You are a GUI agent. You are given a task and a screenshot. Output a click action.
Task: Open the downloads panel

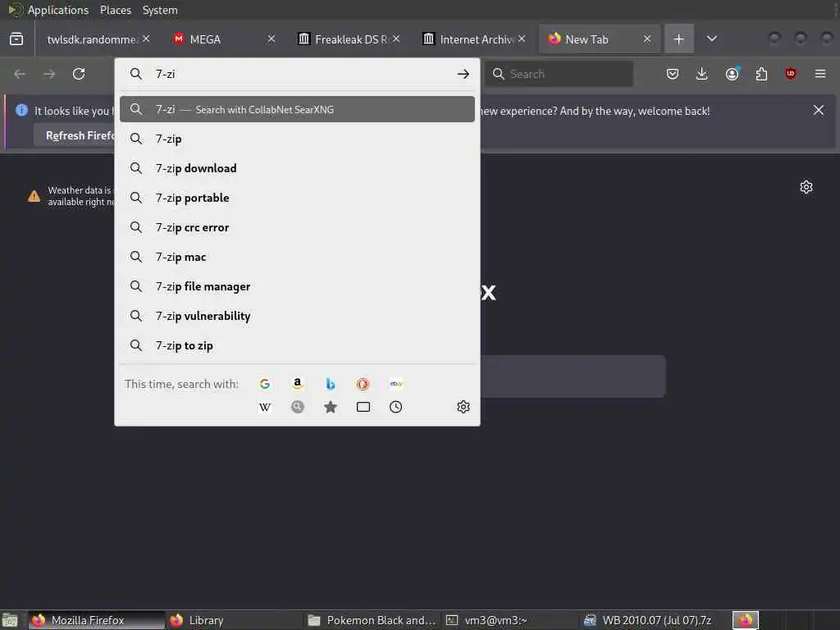click(x=702, y=74)
